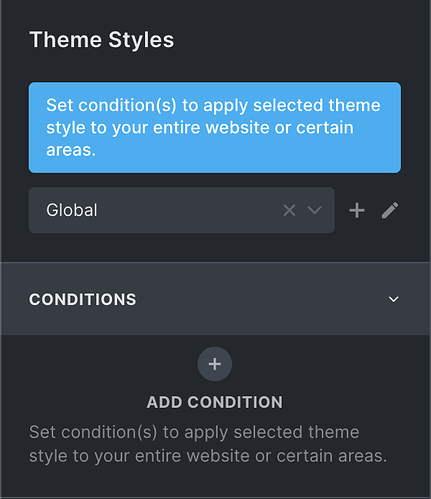
Task: Click the blue info banner about conditions
Action: click(x=215, y=128)
